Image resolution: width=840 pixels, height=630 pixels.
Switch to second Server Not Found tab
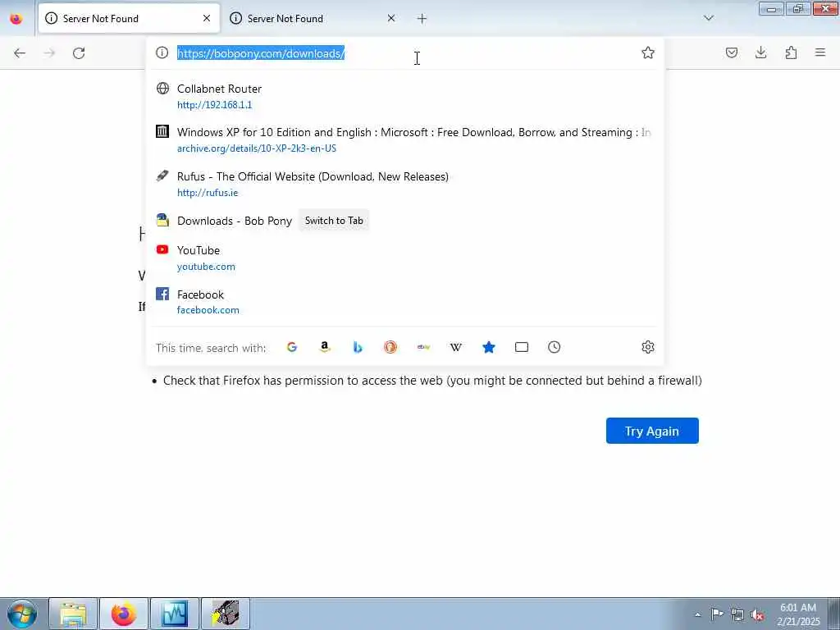click(x=314, y=18)
